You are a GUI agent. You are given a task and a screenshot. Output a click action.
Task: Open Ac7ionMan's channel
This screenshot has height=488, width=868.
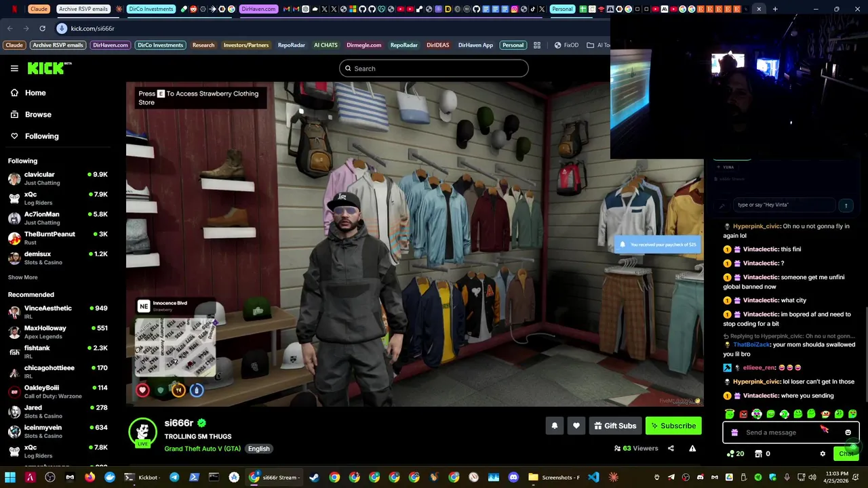(58, 218)
